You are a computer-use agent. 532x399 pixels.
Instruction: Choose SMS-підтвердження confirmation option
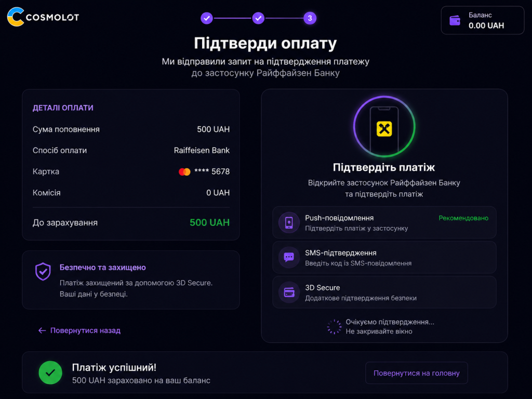pyautogui.click(x=384, y=258)
